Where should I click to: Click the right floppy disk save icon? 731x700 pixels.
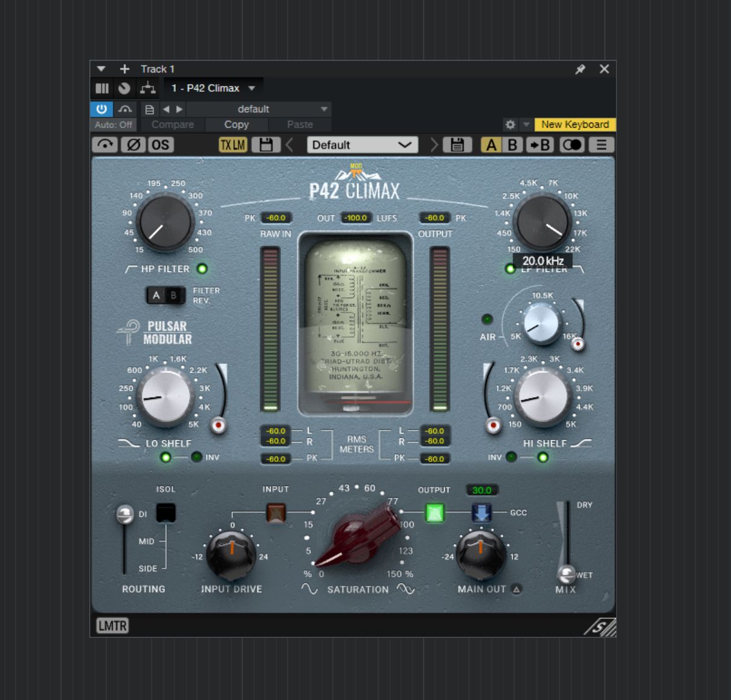click(x=457, y=145)
